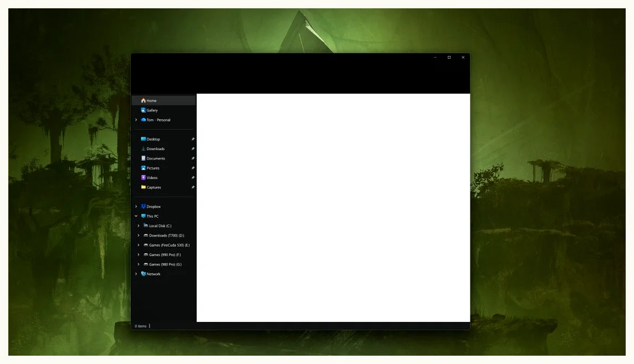Screen dimensions: 634x364
Task: Open the yellow Captures folder
Action: tap(154, 187)
